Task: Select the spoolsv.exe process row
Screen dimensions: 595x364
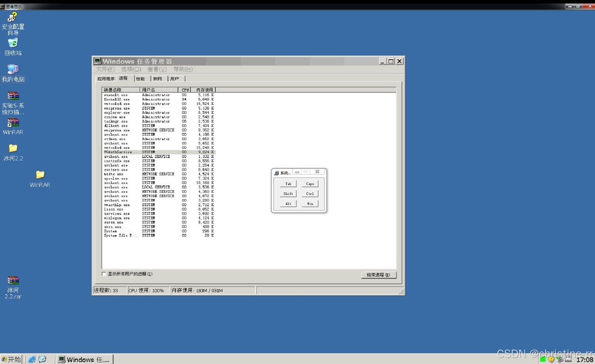Action: (159, 179)
